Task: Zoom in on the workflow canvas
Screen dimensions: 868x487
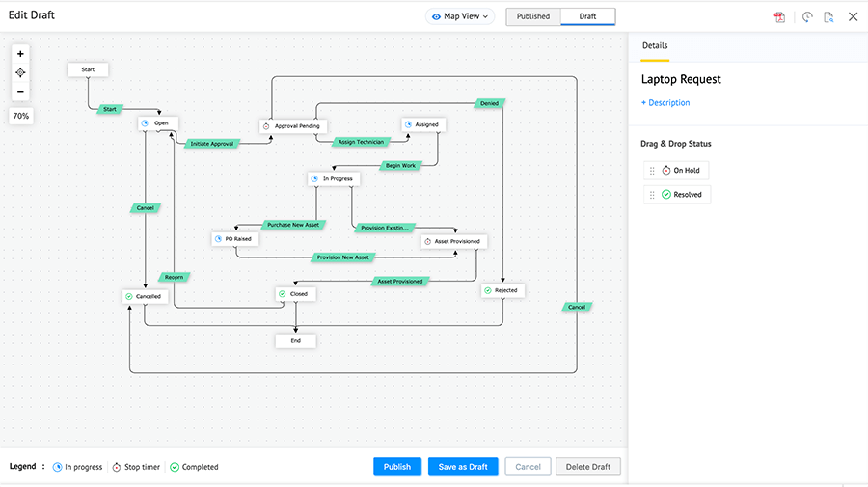Action: [20, 54]
